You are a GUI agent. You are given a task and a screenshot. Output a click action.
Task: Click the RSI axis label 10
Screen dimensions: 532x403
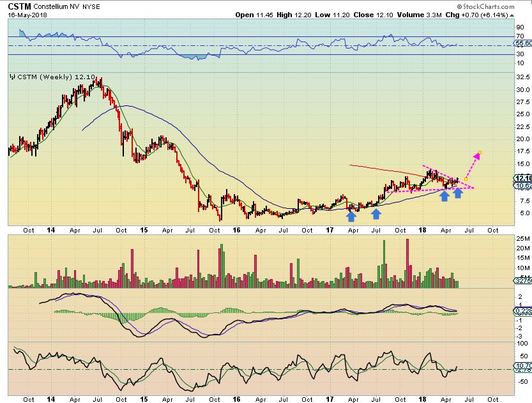[520, 63]
